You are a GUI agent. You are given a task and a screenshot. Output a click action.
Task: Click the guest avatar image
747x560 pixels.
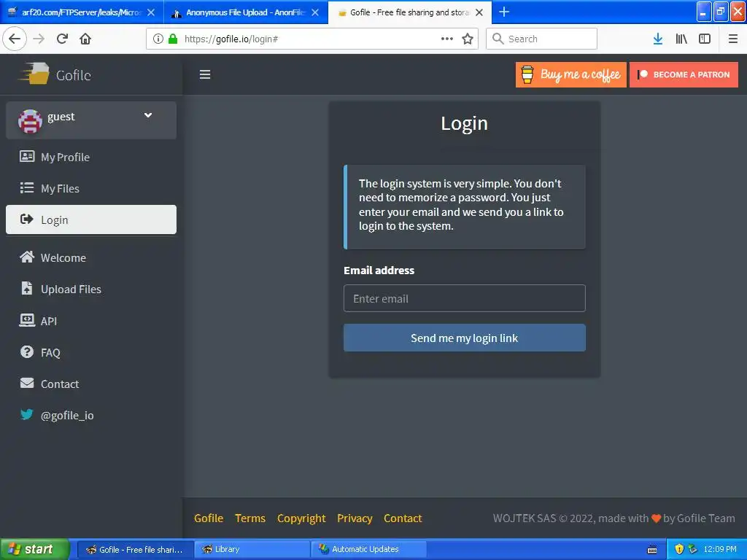30,120
